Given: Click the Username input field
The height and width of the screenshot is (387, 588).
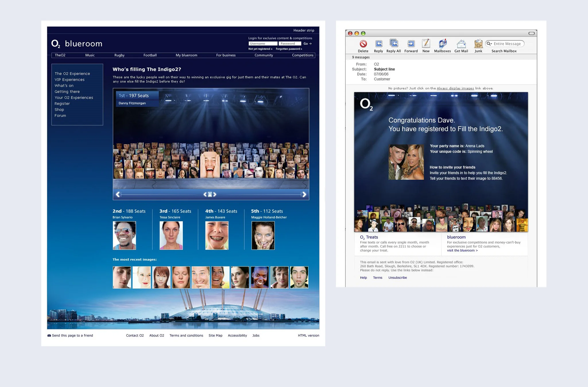Looking at the screenshot, I should (x=263, y=44).
